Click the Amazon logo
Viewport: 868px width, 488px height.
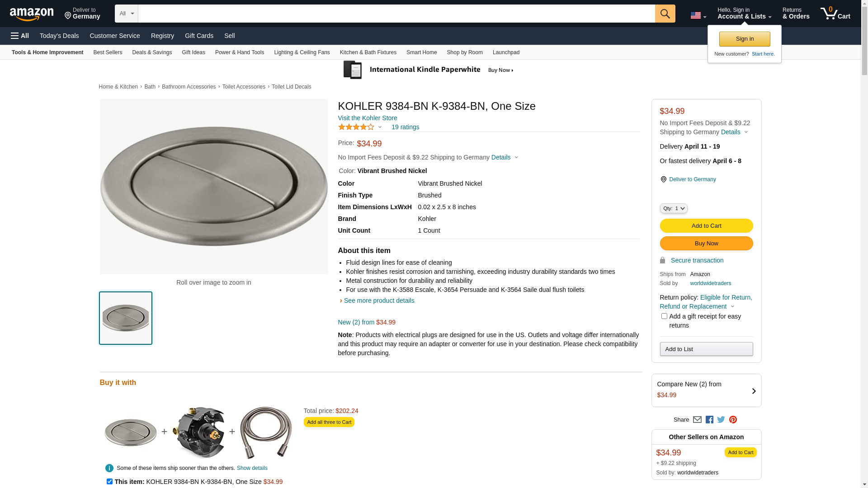[x=32, y=14]
